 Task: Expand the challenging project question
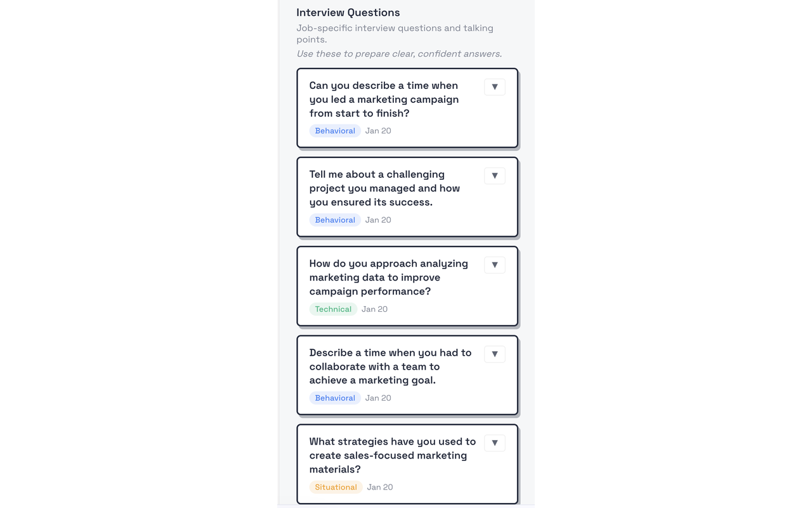point(494,176)
